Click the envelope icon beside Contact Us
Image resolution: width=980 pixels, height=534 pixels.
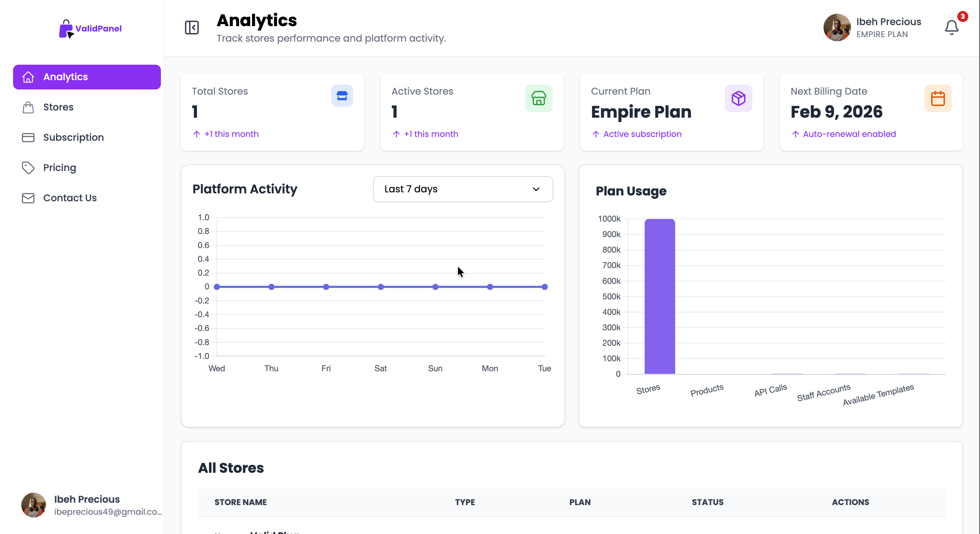pyautogui.click(x=28, y=197)
